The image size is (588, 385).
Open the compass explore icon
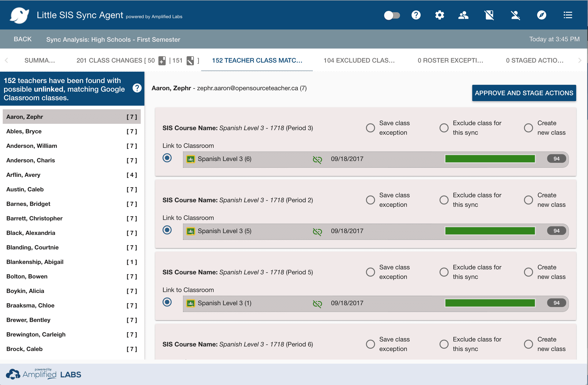point(541,15)
